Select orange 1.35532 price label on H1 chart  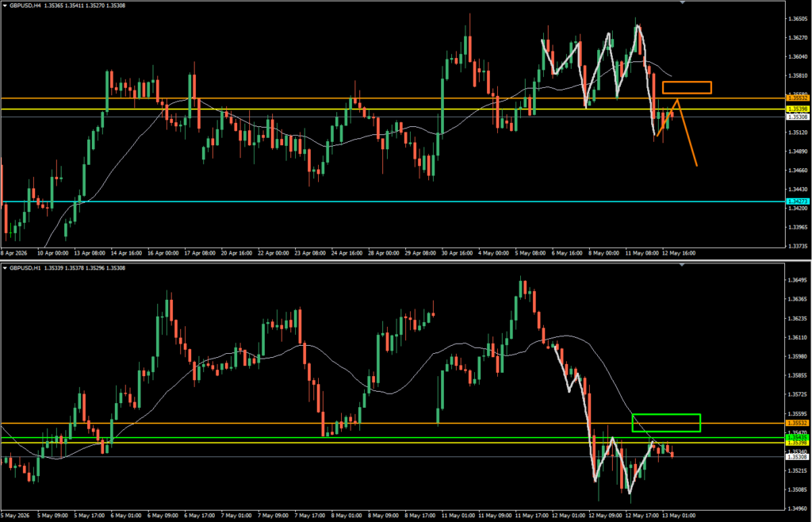coord(798,423)
